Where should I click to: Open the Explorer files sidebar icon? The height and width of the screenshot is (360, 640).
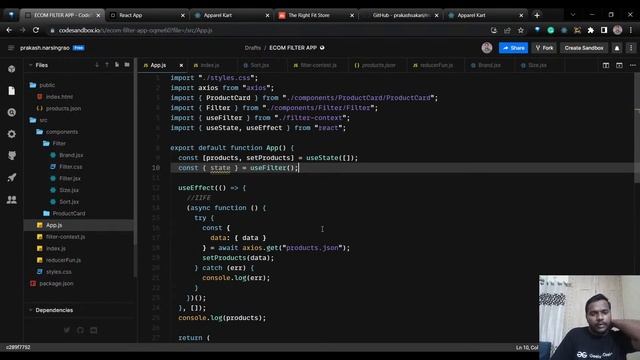click(11, 91)
